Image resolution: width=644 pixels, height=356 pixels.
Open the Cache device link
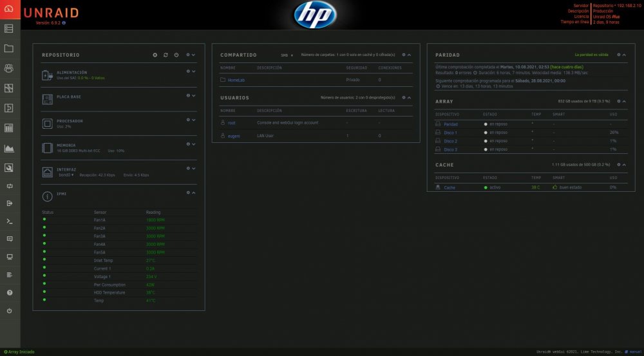pyautogui.click(x=450, y=187)
